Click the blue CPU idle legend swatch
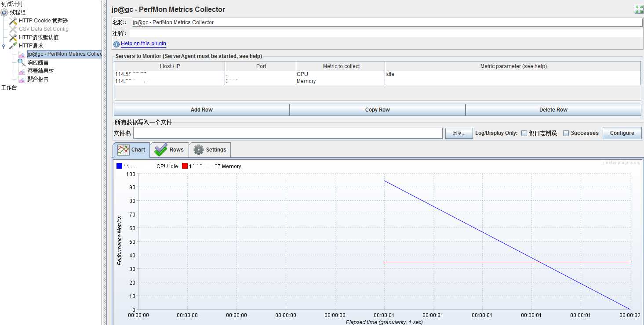The width and height of the screenshot is (644, 325). pyautogui.click(x=119, y=166)
